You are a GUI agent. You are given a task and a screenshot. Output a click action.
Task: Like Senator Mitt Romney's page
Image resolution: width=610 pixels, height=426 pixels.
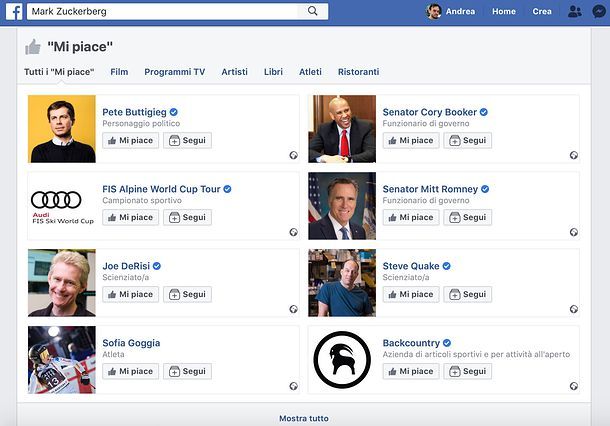click(411, 217)
